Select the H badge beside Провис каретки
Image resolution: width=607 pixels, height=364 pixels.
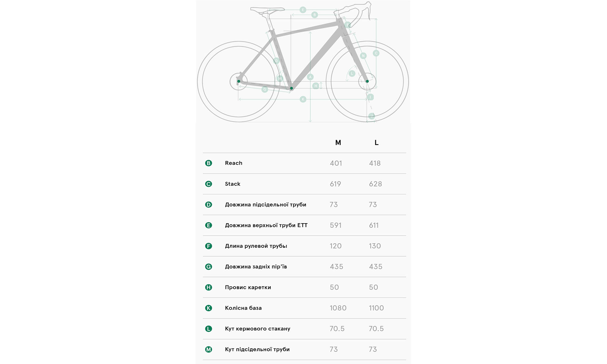pos(209,287)
